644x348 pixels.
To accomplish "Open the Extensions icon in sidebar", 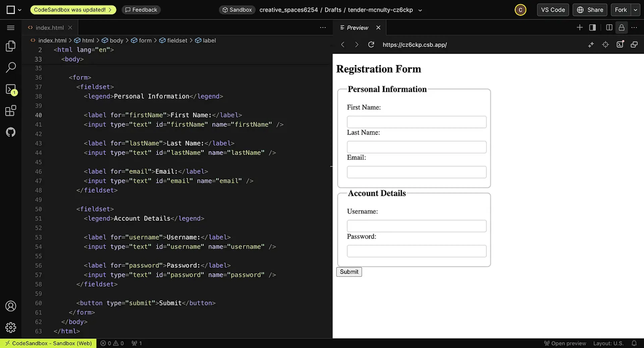I will 11,111.
